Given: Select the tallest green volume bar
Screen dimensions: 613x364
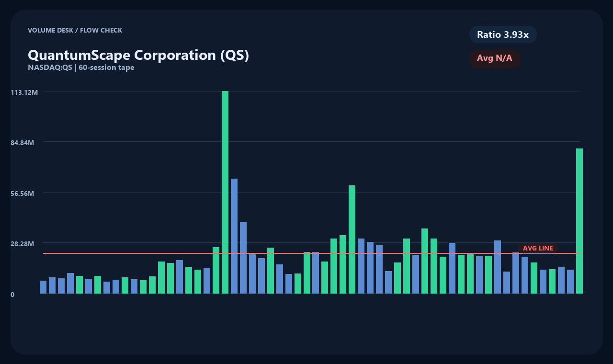Looking at the screenshot, I should tap(225, 192).
